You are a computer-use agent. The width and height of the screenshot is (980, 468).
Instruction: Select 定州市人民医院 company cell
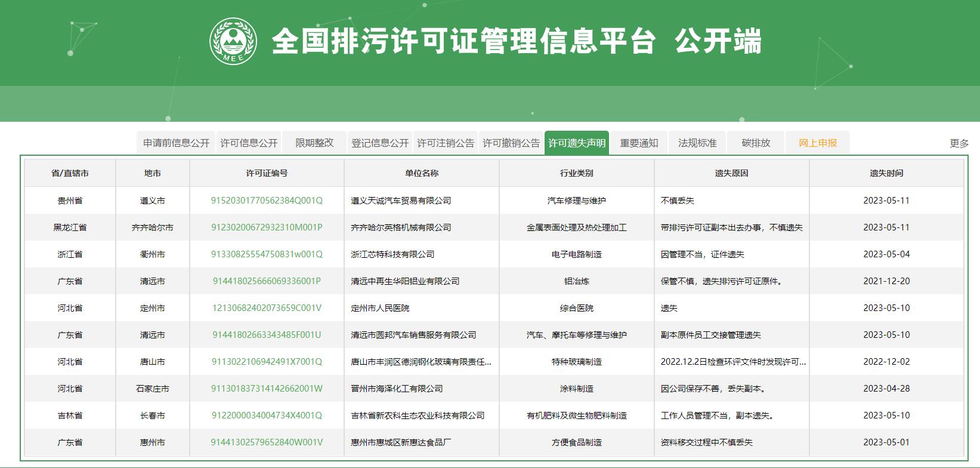click(422, 308)
